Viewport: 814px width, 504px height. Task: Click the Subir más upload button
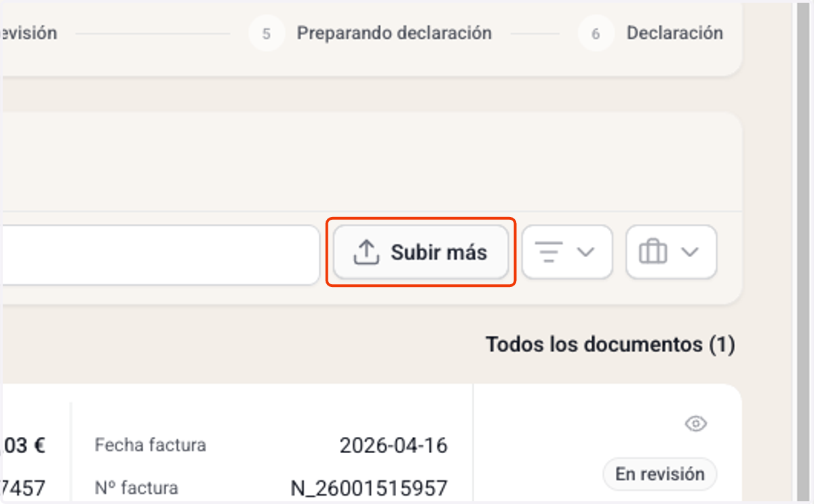[421, 252]
